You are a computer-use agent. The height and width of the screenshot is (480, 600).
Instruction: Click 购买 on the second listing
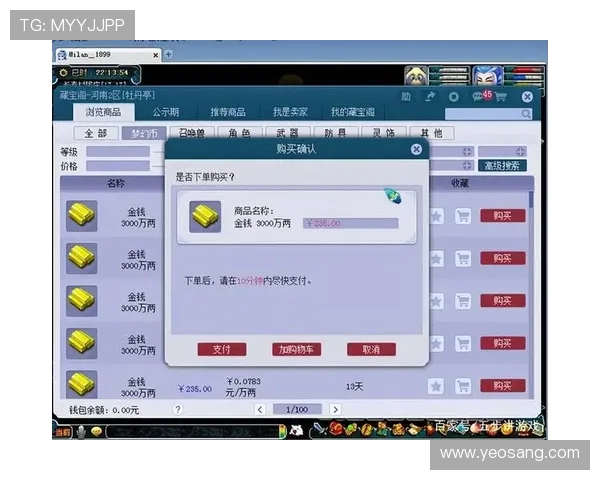pos(503,258)
